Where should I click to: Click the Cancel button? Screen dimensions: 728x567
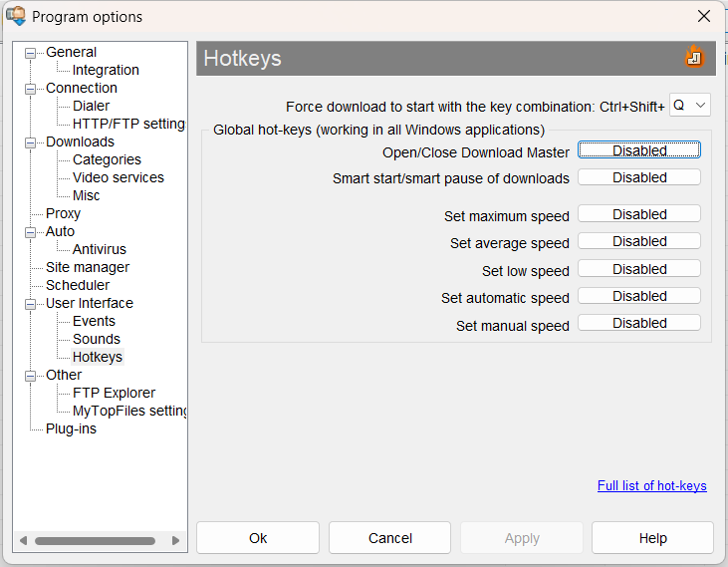click(390, 538)
